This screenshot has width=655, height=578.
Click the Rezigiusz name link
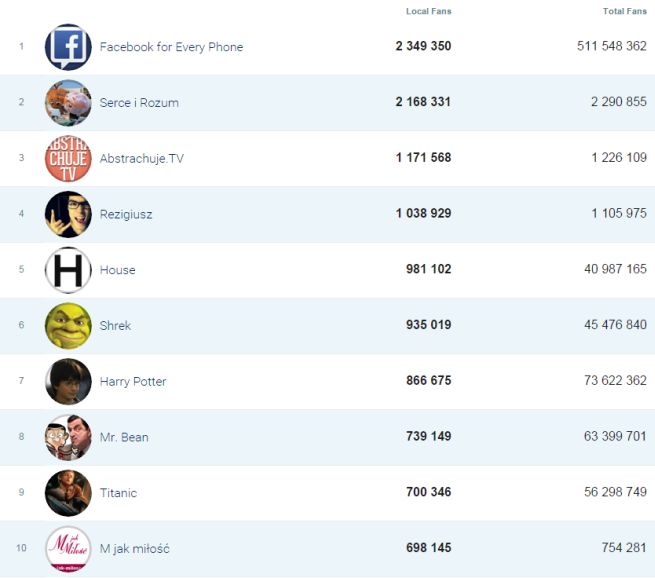pyautogui.click(x=126, y=214)
